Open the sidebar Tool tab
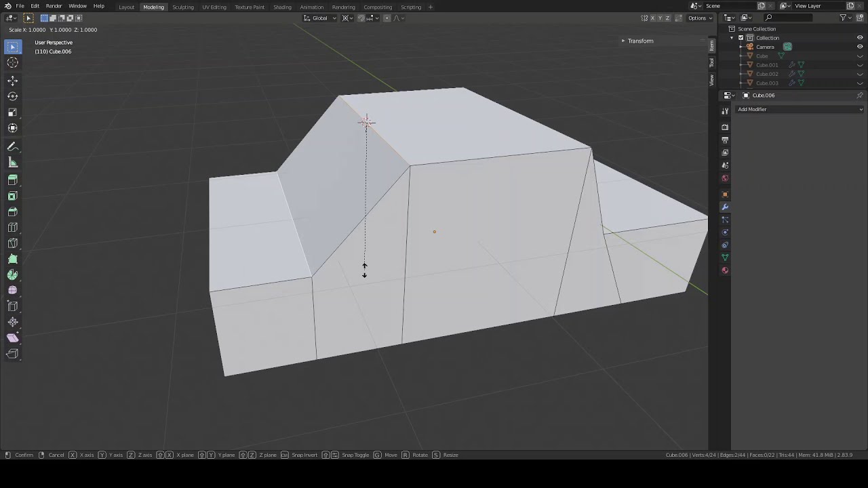 (711, 62)
